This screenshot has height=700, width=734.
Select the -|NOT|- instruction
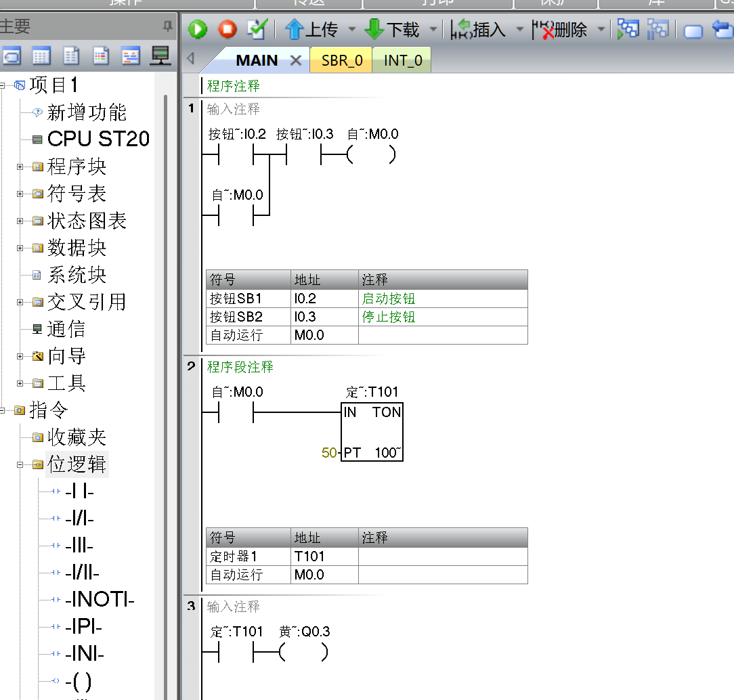click(x=100, y=599)
